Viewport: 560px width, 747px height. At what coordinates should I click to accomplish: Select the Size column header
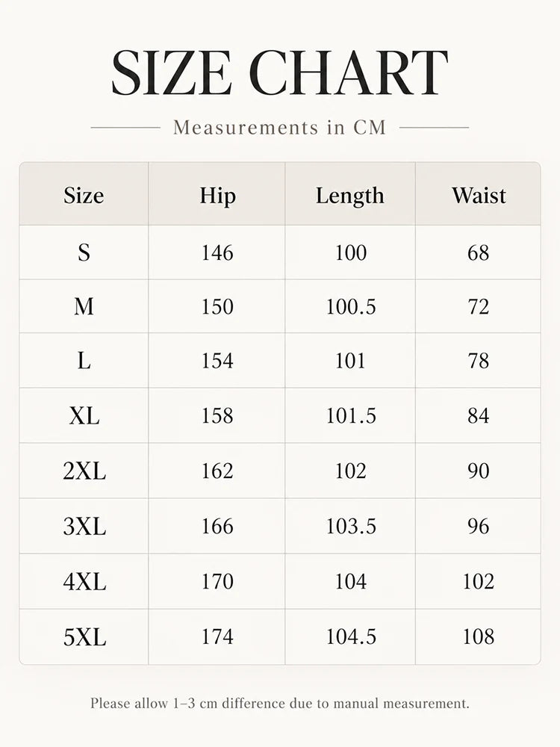84,195
